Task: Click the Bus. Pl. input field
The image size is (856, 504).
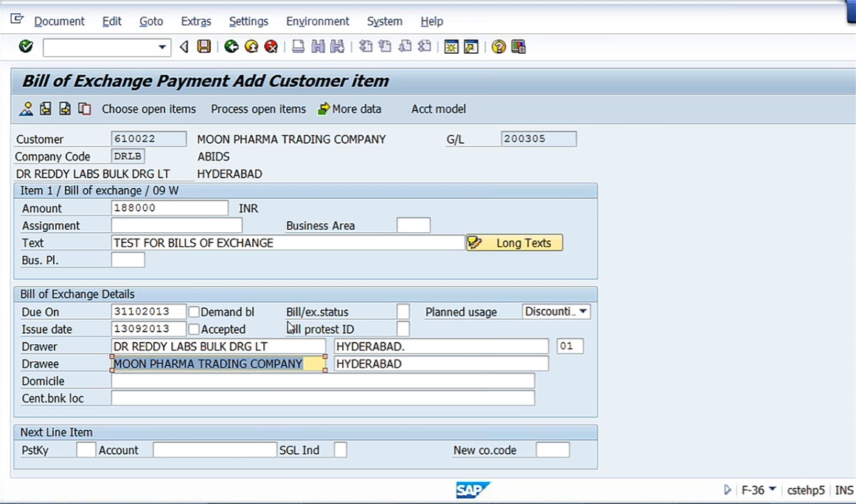Action: click(x=128, y=259)
